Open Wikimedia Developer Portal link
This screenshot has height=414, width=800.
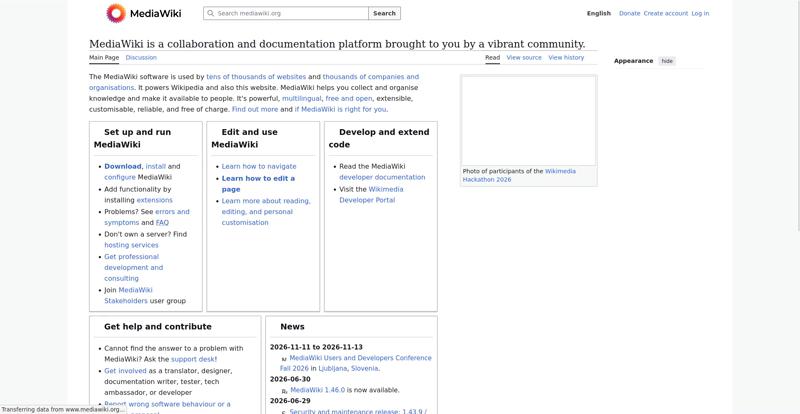[371, 194]
